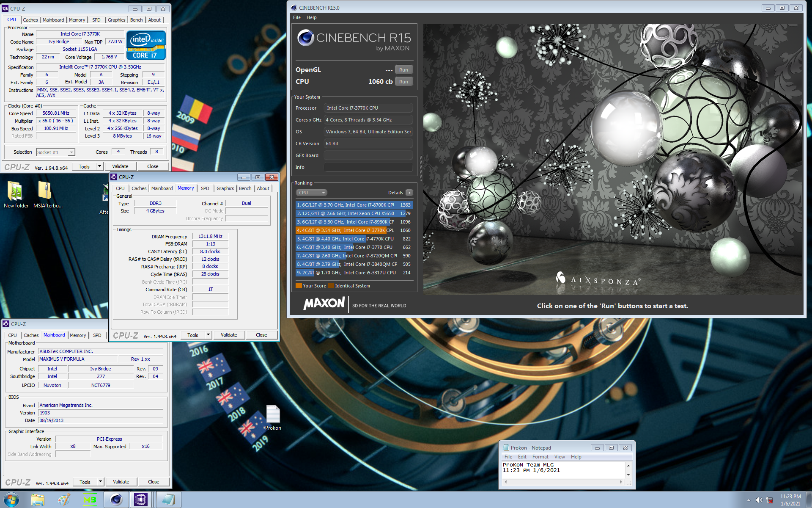
Task: Open Windows Explorer from the taskbar
Action: [x=38, y=500]
